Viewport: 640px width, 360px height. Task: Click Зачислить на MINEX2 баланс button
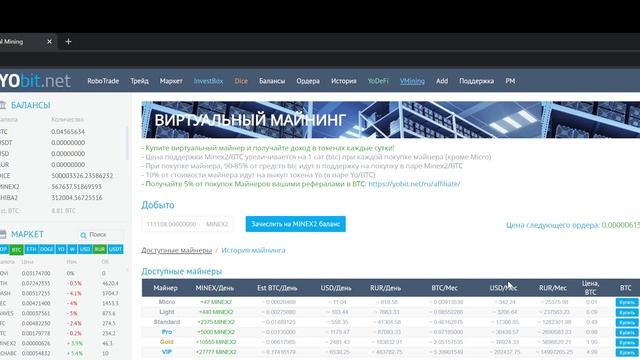click(x=296, y=224)
